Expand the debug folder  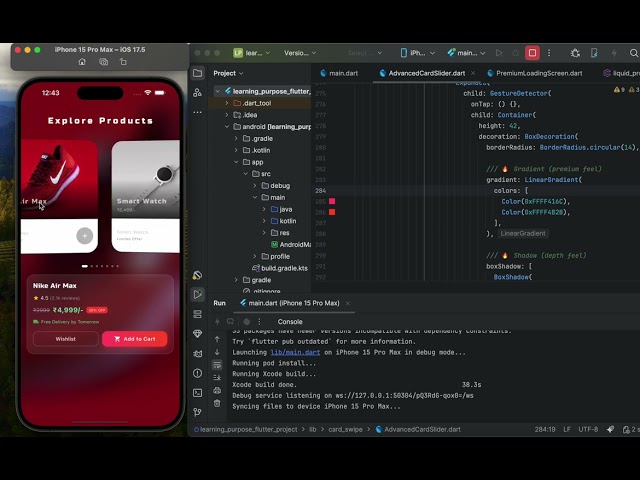click(255, 186)
